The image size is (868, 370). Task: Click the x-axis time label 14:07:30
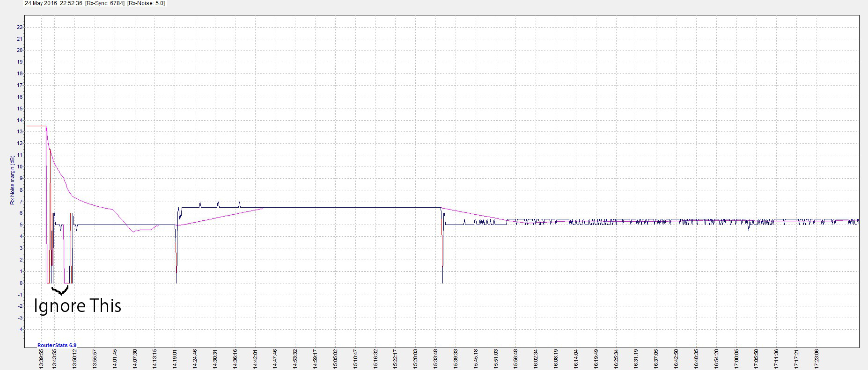coord(135,359)
